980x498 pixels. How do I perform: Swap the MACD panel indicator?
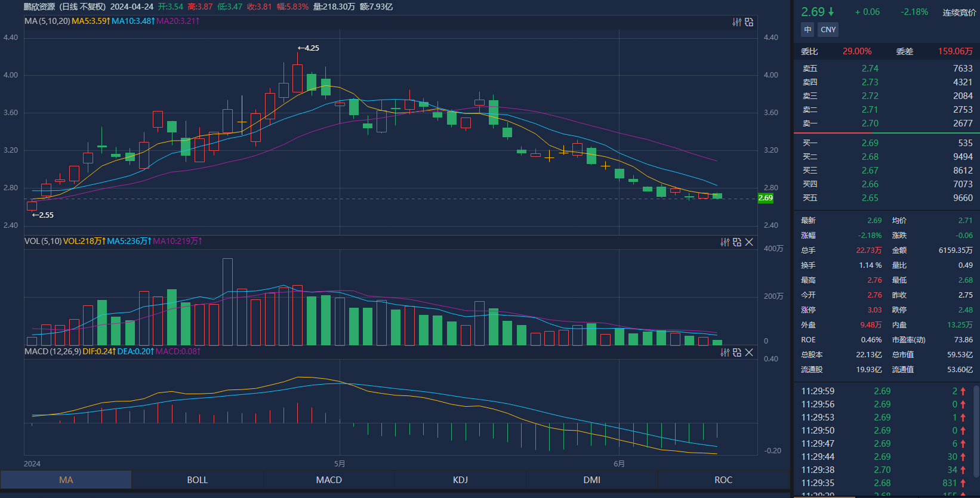pos(737,352)
